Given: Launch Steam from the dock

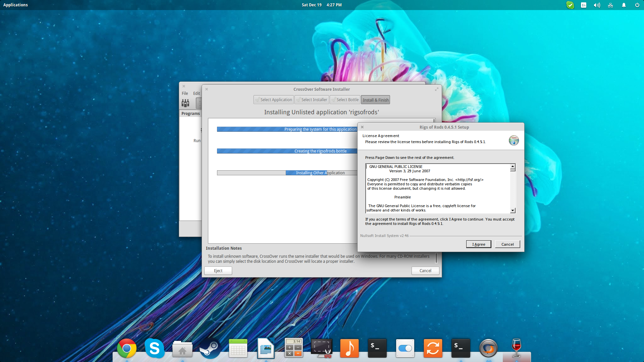Looking at the screenshot, I should pos(210,349).
